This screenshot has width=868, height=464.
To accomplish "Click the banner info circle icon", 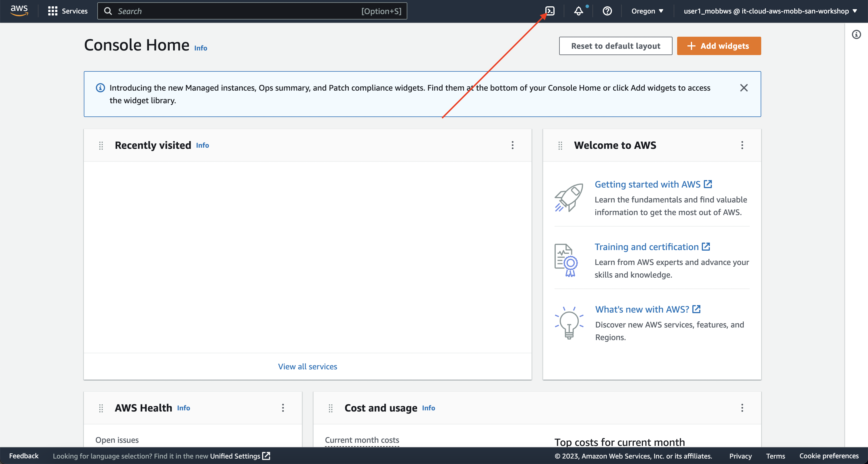I will [x=100, y=88].
